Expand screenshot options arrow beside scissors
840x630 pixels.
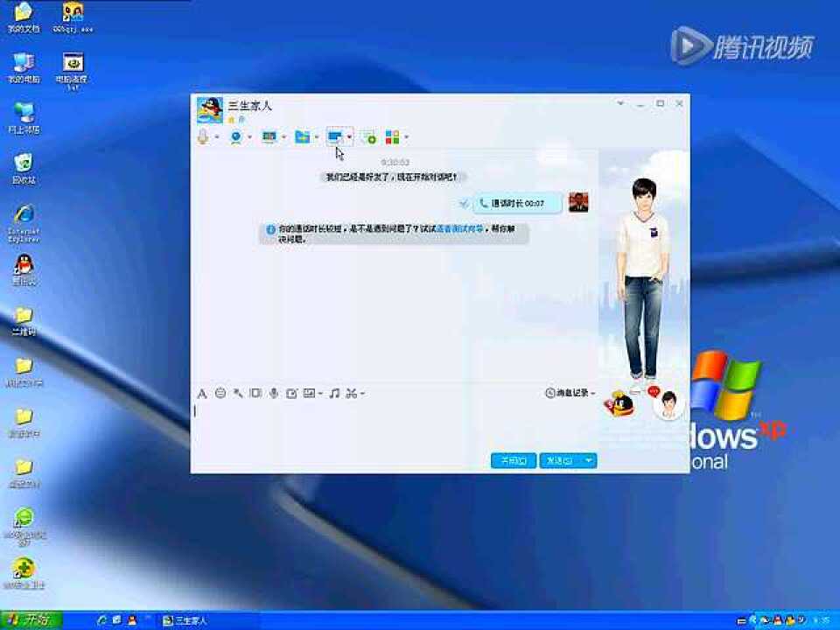click(x=362, y=394)
